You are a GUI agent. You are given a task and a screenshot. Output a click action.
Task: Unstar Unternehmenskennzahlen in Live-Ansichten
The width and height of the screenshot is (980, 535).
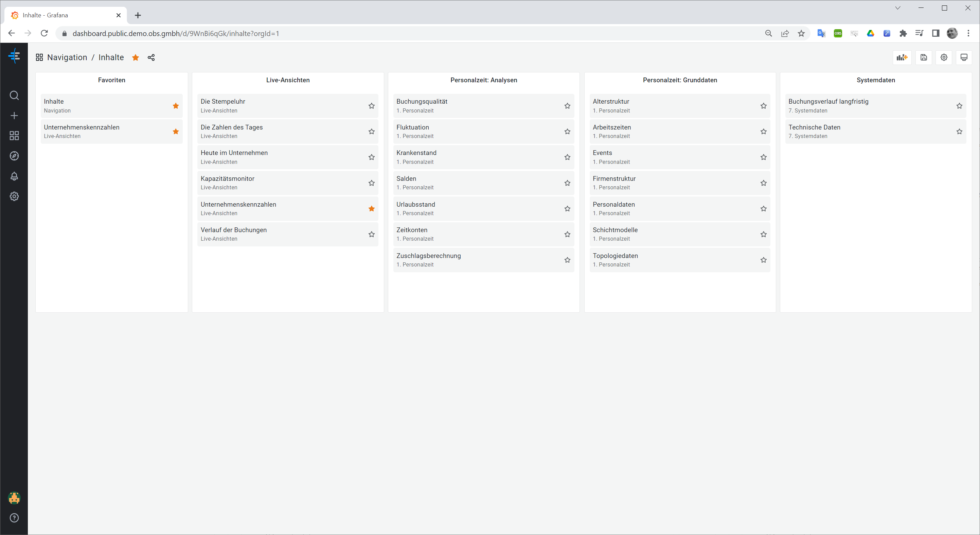[x=371, y=209]
